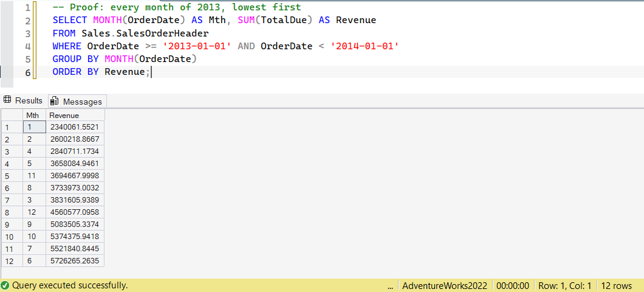Image resolution: width=644 pixels, height=292 pixels.
Task: Click the cell with revenue 2600218.8667
Action: [x=75, y=139]
